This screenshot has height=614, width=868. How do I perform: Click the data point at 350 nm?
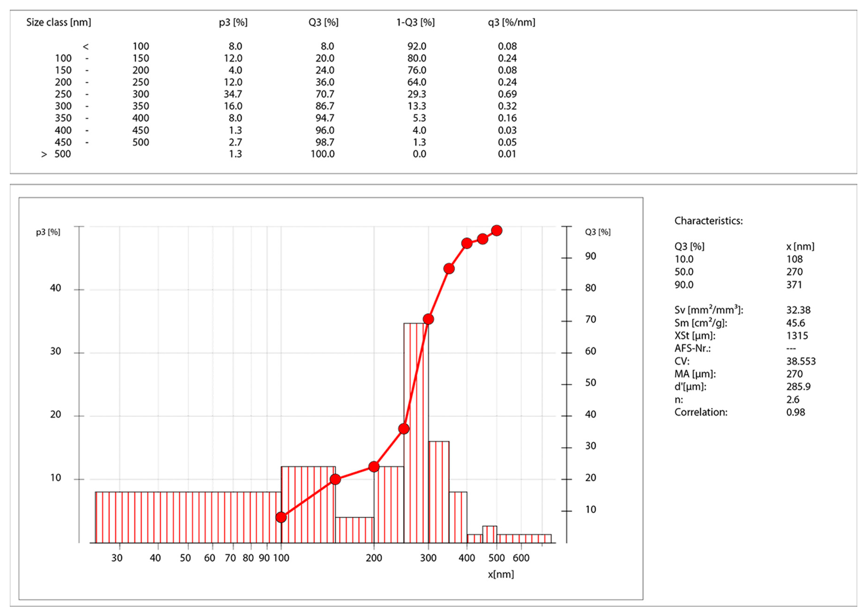[x=449, y=269]
